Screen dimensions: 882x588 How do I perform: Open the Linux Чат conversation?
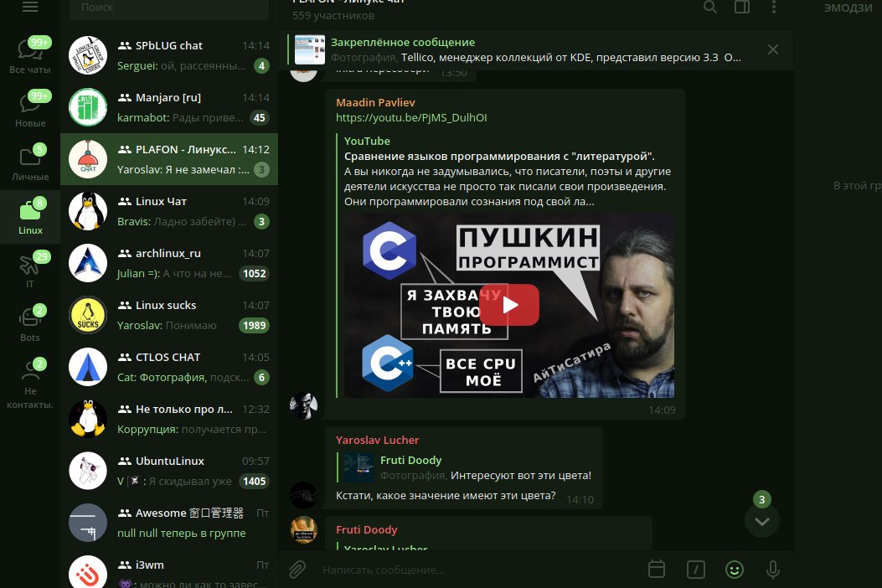tap(168, 211)
